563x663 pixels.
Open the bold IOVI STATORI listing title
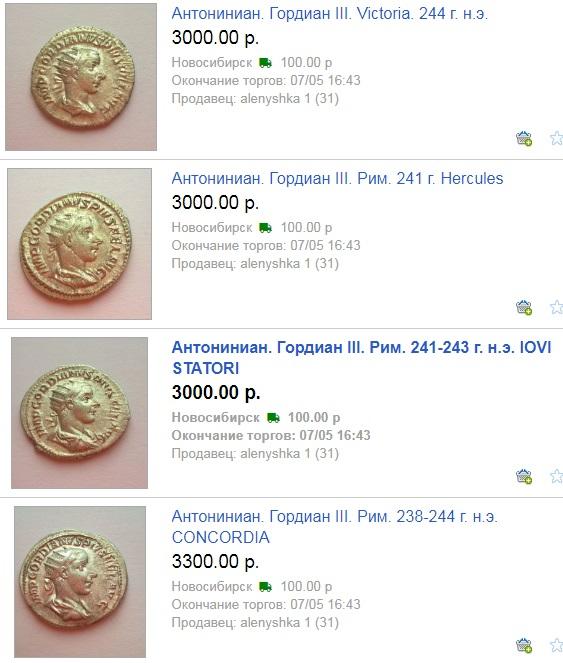pos(362,358)
